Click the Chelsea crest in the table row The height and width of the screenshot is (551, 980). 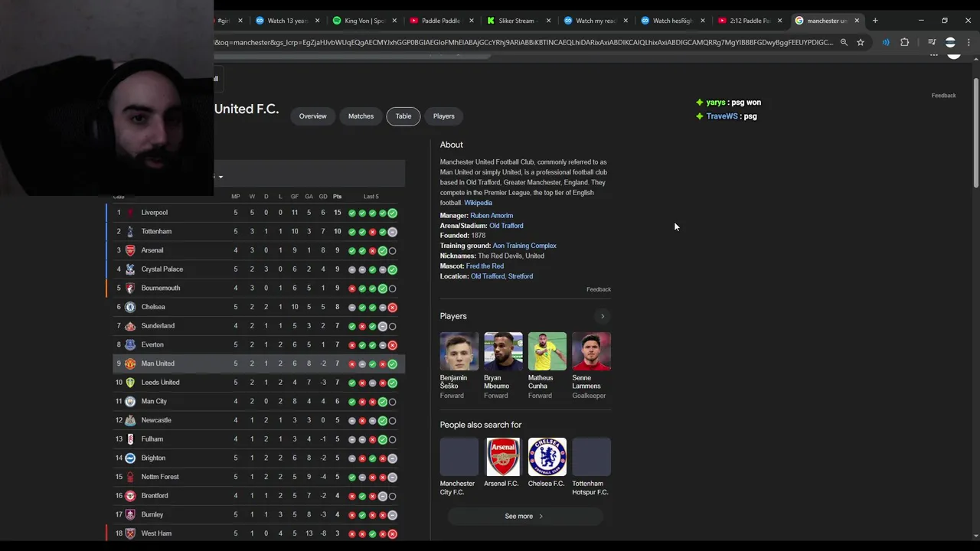(130, 307)
